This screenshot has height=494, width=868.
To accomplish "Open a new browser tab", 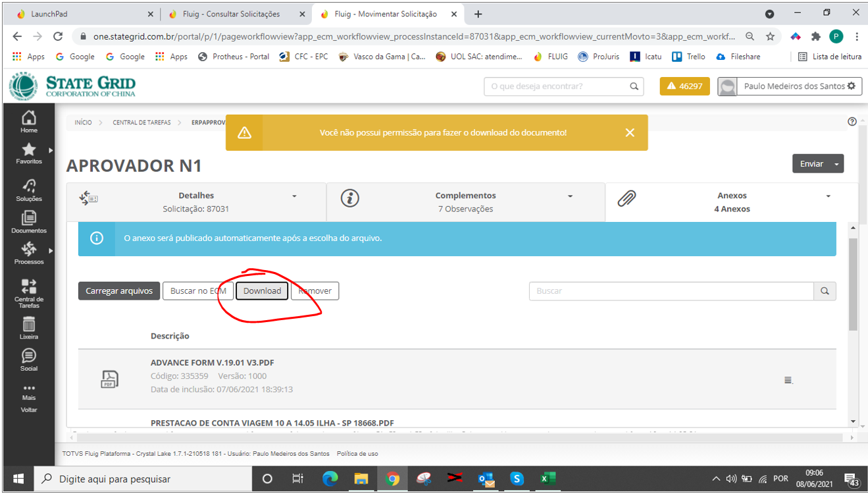I will [478, 14].
